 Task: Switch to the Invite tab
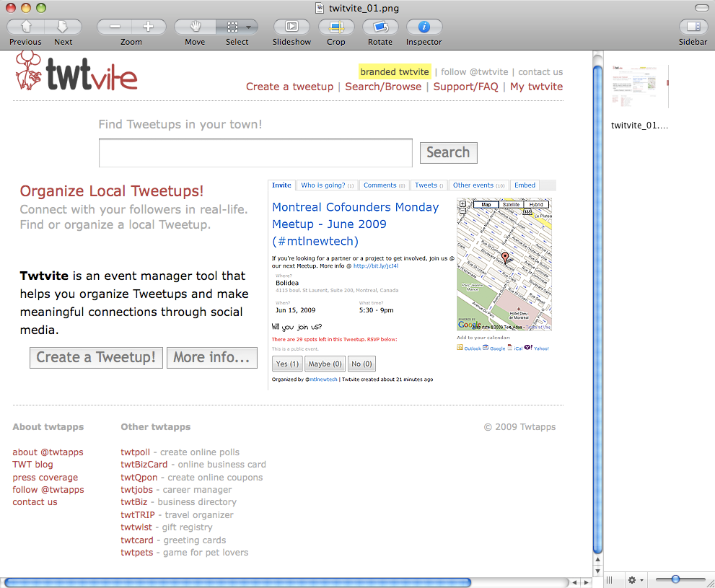coord(281,185)
